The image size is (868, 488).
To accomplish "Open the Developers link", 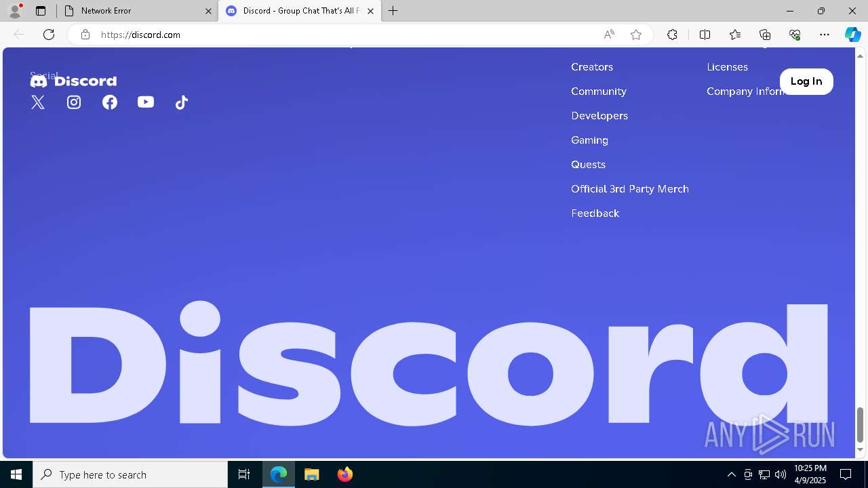I will tap(599, 116).
